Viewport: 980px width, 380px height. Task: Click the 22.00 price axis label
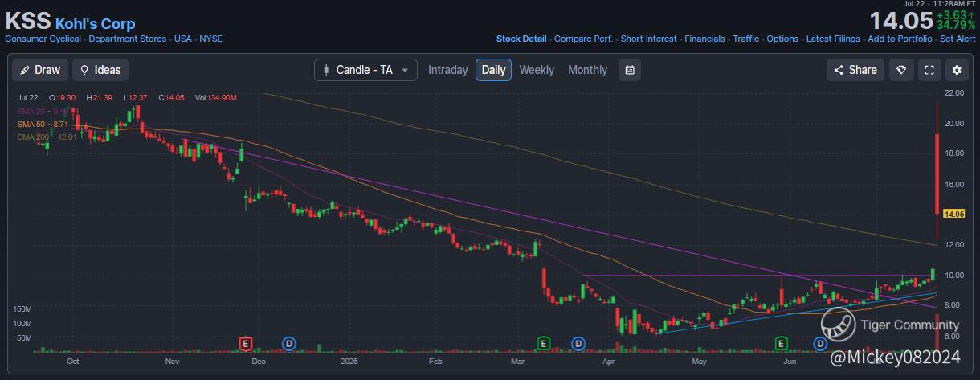[x=954, y=93]
